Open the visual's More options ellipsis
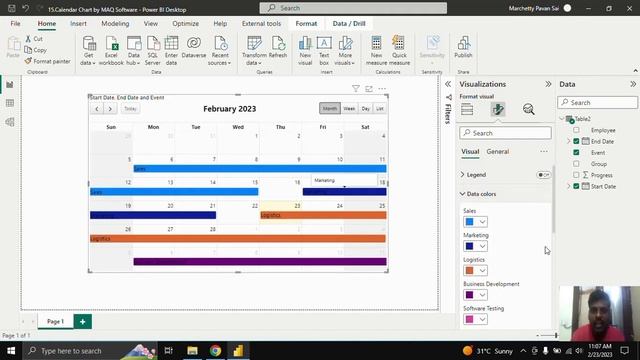Viewport: 640px width, 360px height. (382, 89)
